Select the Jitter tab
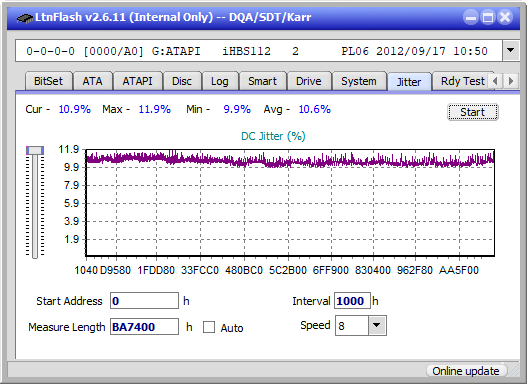Viewport: 527px width, 384px height. (x=409, y=82)
